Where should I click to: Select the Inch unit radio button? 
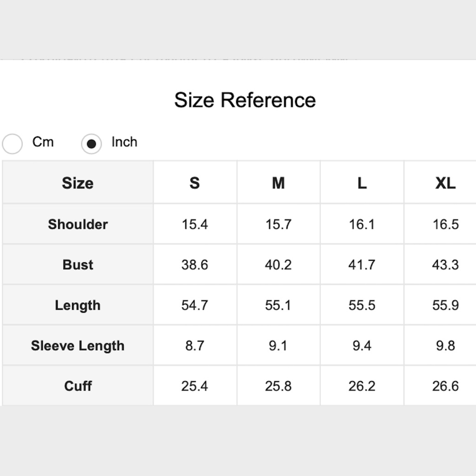pyautogui.click(x=91, y=144)
